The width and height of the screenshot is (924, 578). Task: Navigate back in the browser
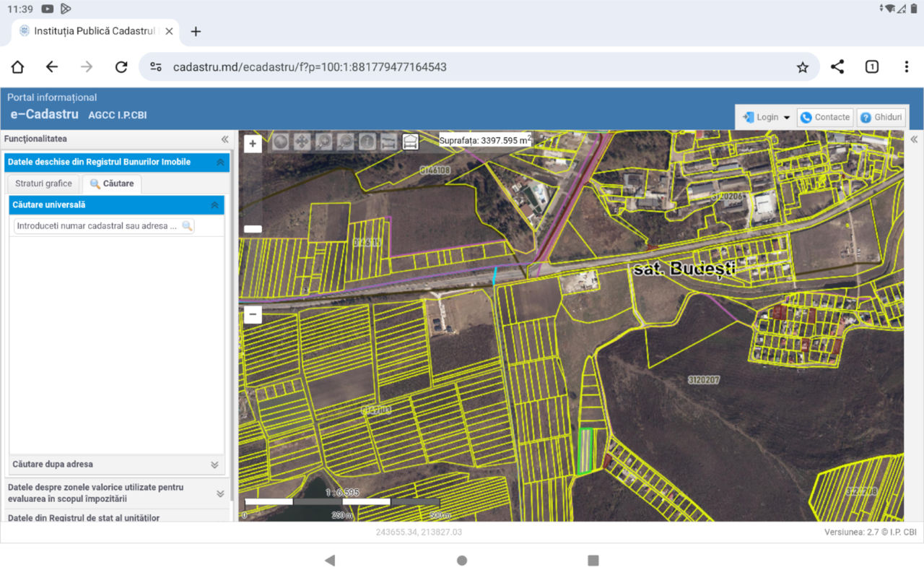[52, 67]
